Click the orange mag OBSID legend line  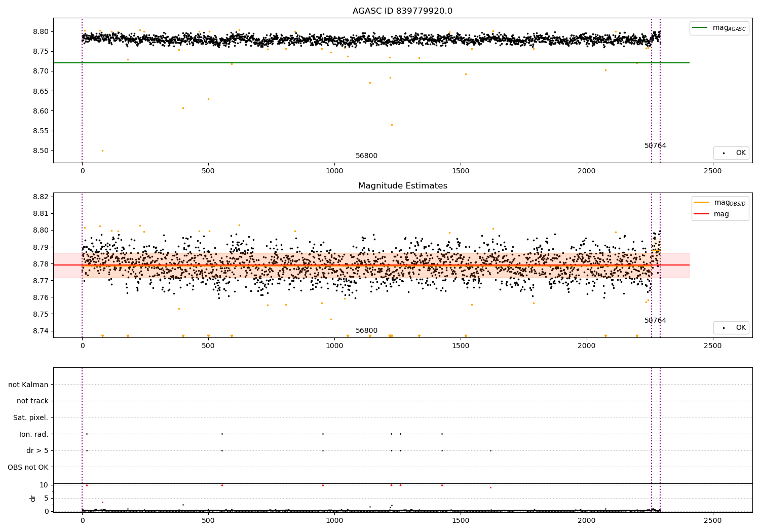(702, 202)
